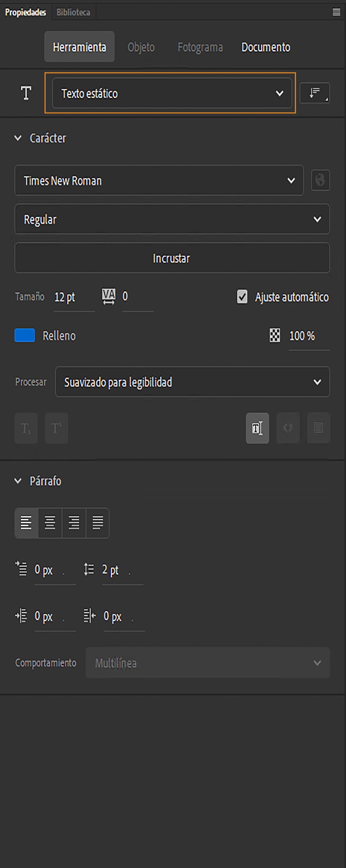Select justify paragraph alignment
Image resolution: width=346 pixels, height=868 pixels.
[x=97, y=523]
